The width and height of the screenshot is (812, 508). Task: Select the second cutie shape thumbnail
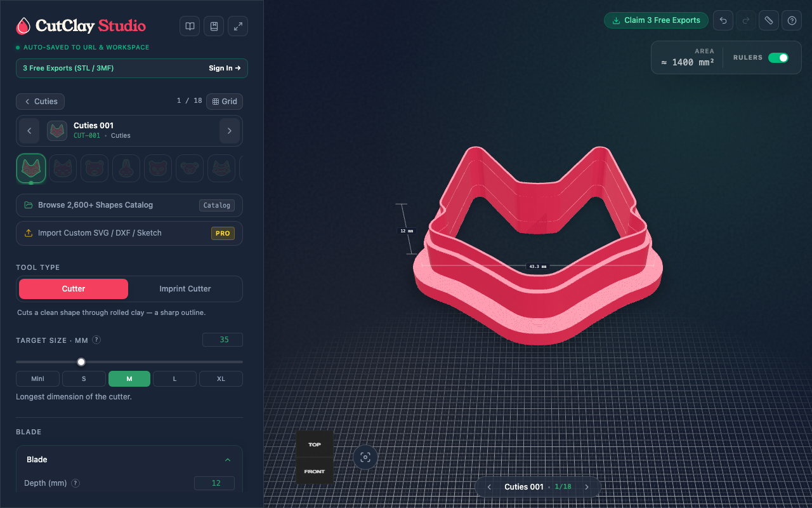63,168
